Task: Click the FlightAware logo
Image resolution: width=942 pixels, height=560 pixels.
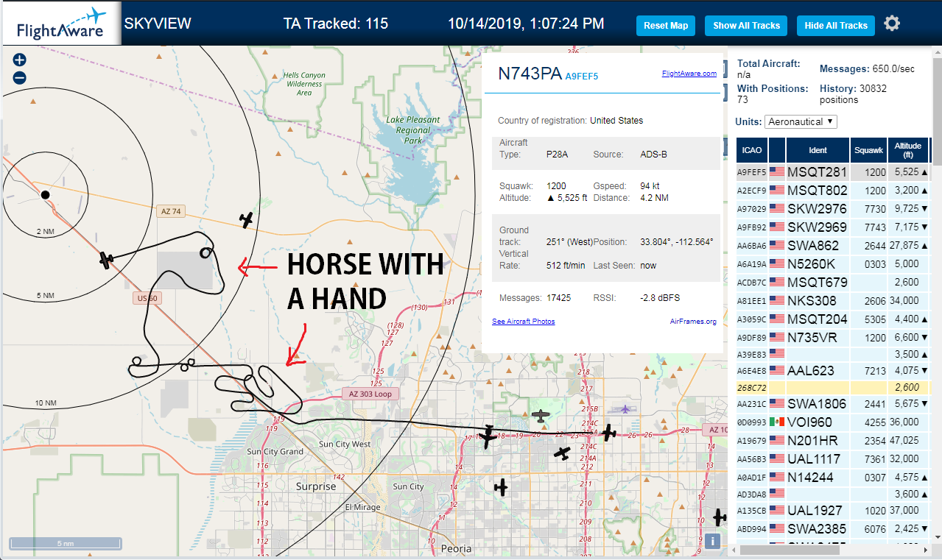Action: click(61, 24)
